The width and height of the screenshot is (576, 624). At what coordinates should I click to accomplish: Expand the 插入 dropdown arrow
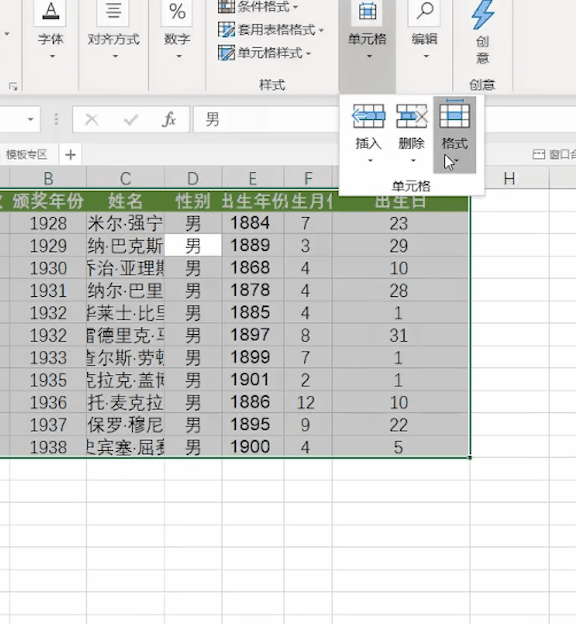click(x=370, y=161)
